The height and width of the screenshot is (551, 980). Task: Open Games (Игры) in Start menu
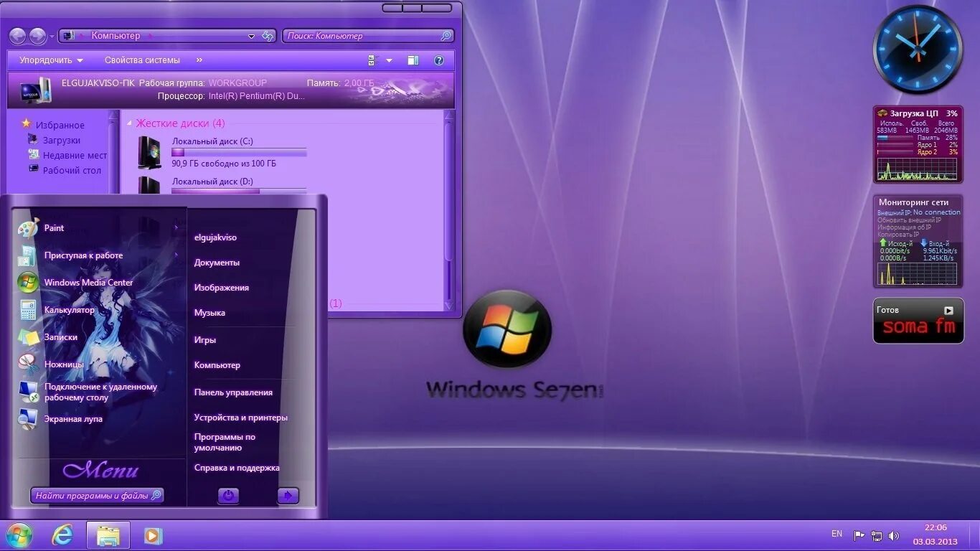(x=205, y=340)
